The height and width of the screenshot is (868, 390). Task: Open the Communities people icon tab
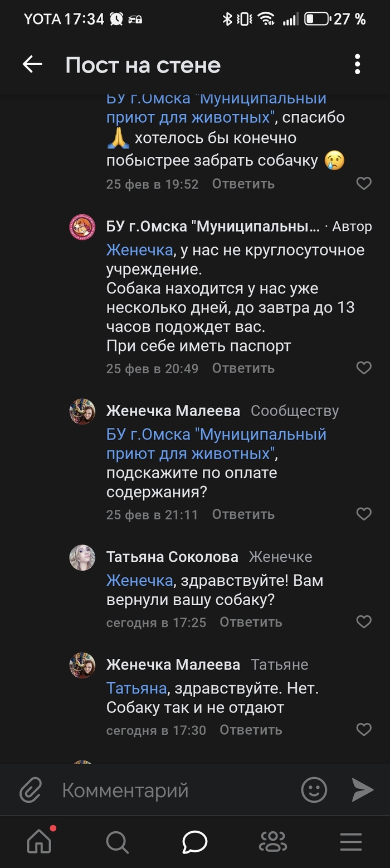click(273, 842)
